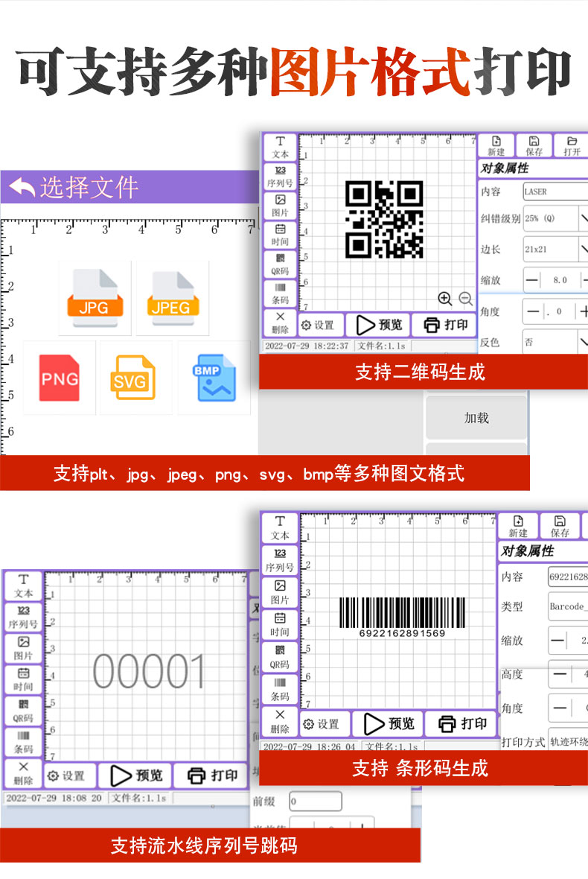The height and width of the screenshot is (879, 588).
Task: Select QR码 tool in QR code screen
Action: click(x=280, y=264)
